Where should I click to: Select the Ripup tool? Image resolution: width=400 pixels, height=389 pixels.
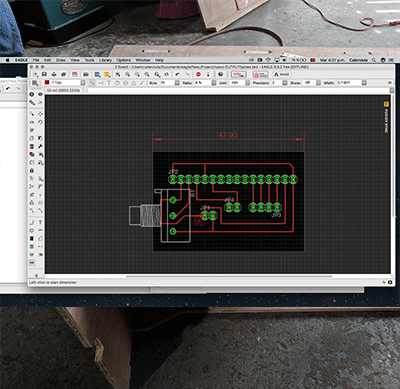coord(40,211)
